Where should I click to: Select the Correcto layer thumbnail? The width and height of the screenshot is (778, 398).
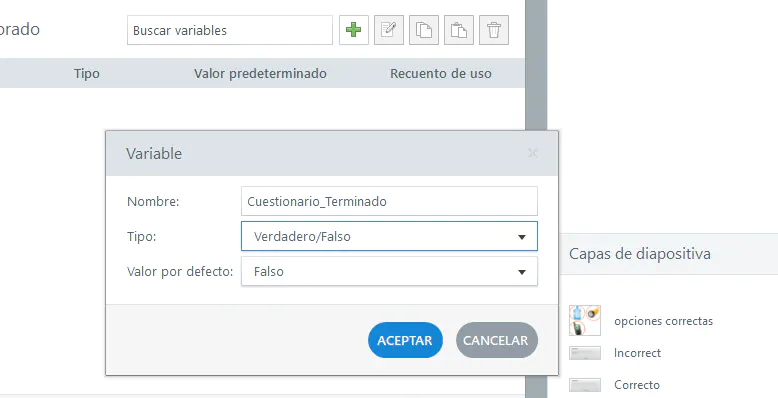click(x=584, y=385)
